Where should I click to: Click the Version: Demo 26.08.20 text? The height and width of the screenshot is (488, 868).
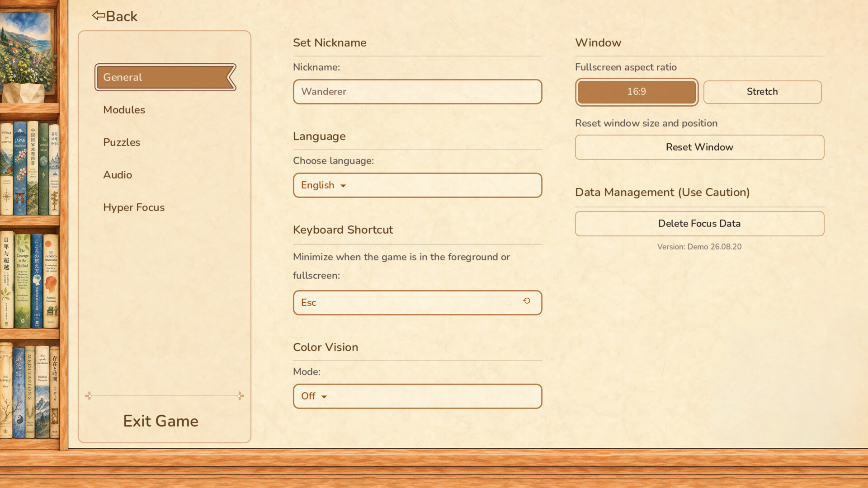[x=699, y=247]
